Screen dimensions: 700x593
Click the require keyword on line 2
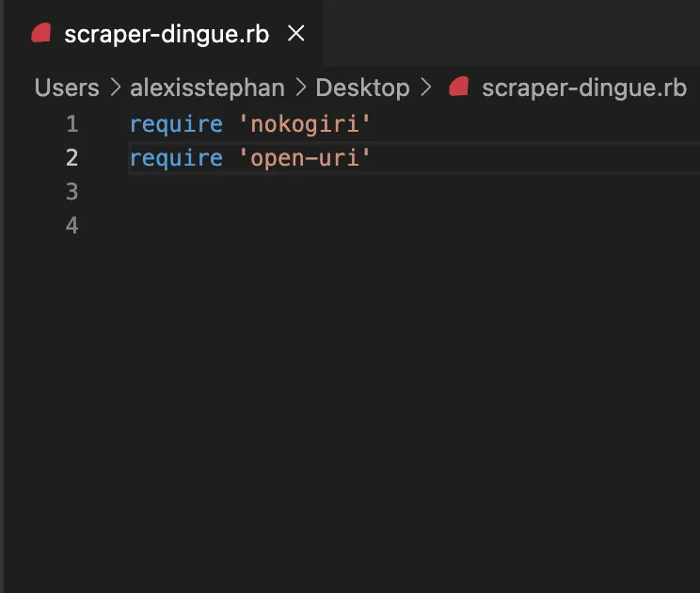176,158
